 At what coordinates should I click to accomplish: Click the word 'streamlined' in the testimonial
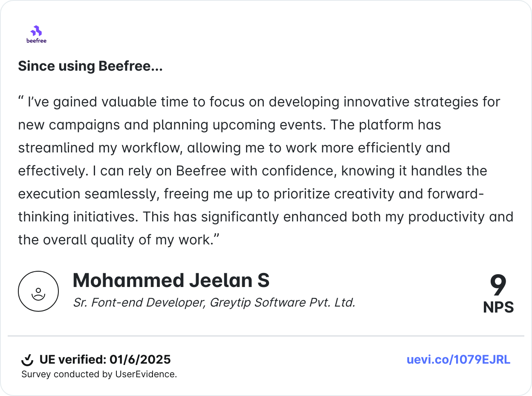56,148
